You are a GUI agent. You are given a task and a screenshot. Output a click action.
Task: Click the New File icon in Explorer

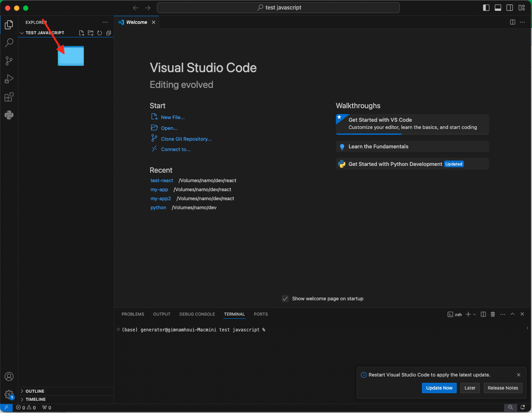(82, 33)
